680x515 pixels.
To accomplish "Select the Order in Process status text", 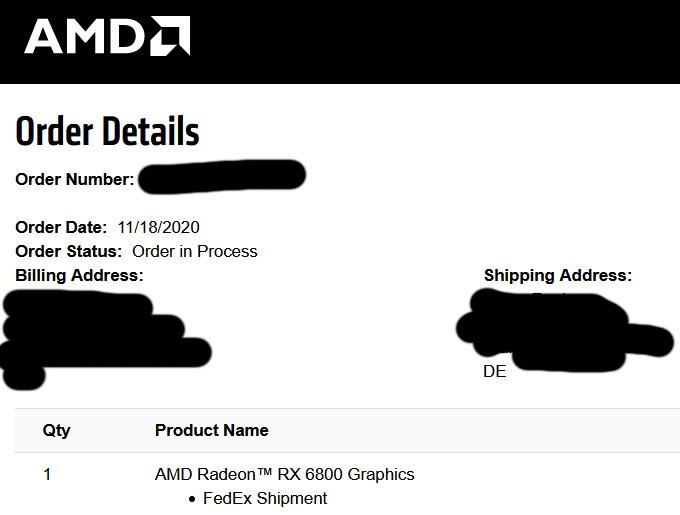I will (x=195, y=252).
